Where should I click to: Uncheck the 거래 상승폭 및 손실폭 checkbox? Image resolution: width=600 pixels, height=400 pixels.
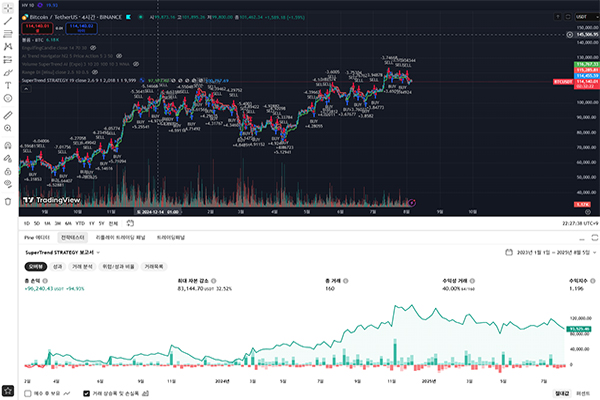86,392
